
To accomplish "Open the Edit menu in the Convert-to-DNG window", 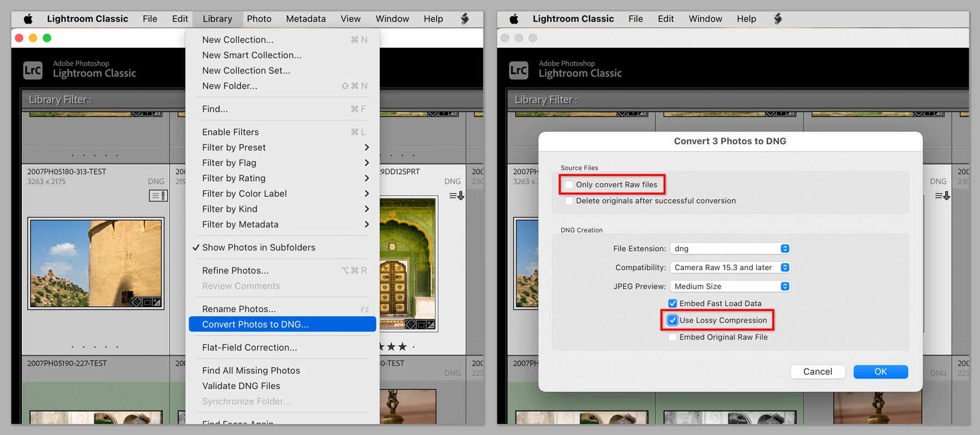I will 665,19.
